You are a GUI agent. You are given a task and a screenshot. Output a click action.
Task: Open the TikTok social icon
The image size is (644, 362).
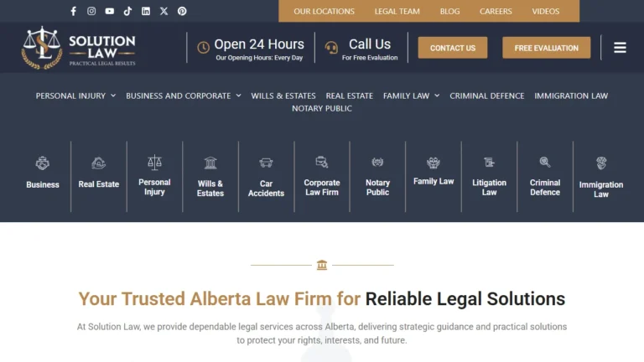pyautogui.click(x=127, y=11)
